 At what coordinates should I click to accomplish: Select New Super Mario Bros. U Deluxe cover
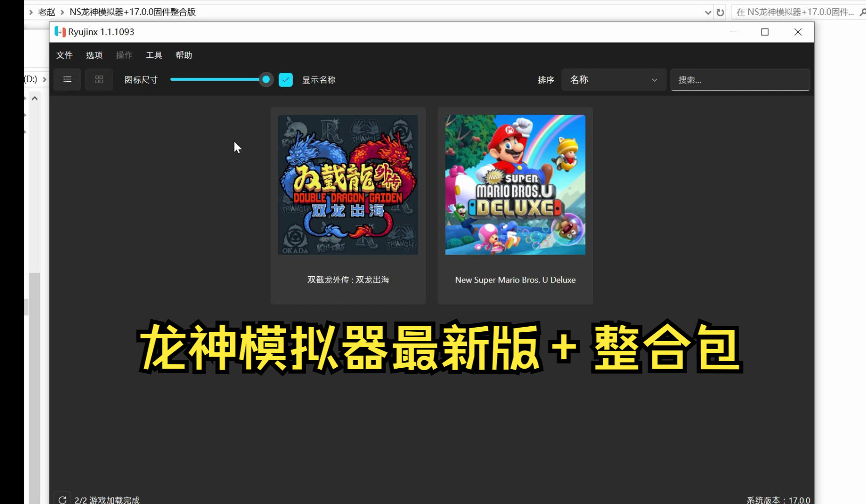tap(515, 185)
